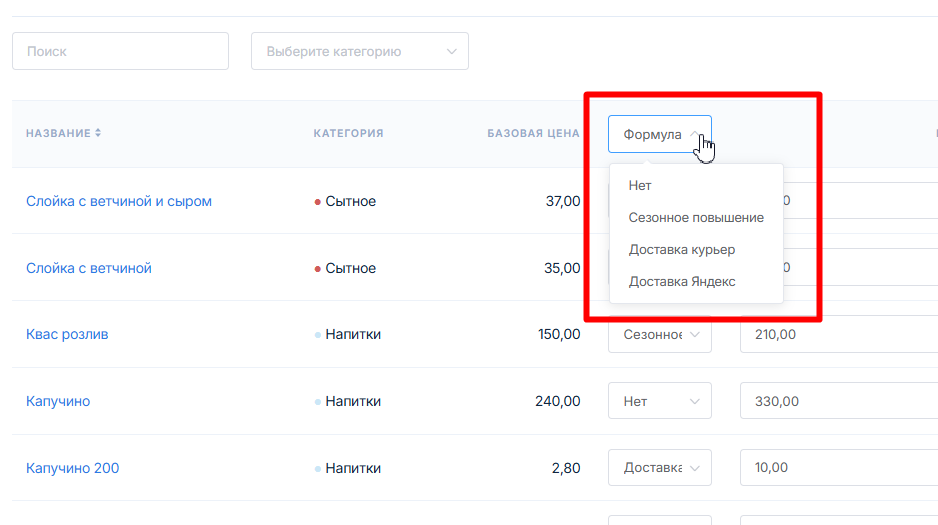The image size is (938, 525).
Task: Open Капучино 200 product link
Action: 72,468
